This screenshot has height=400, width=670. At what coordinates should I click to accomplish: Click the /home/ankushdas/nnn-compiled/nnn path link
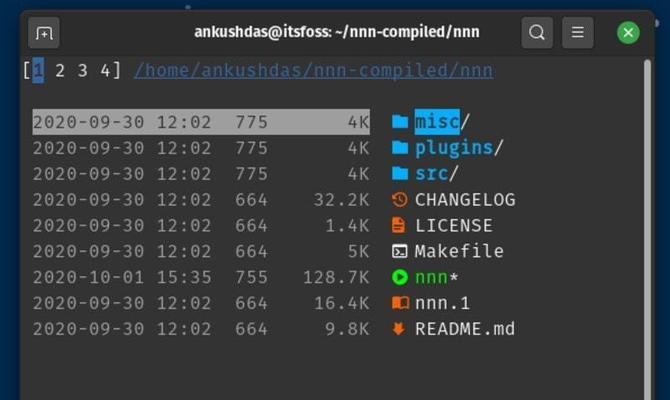[x=314, y=71]
